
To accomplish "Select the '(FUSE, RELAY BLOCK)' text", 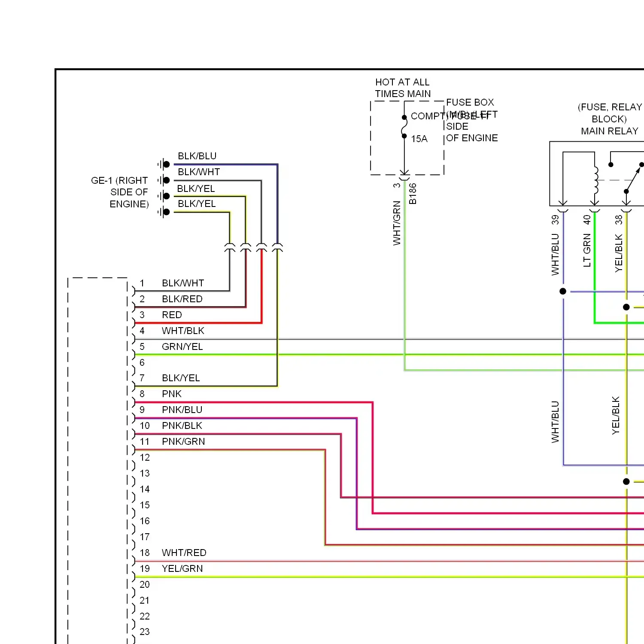I will pos(610,113).
